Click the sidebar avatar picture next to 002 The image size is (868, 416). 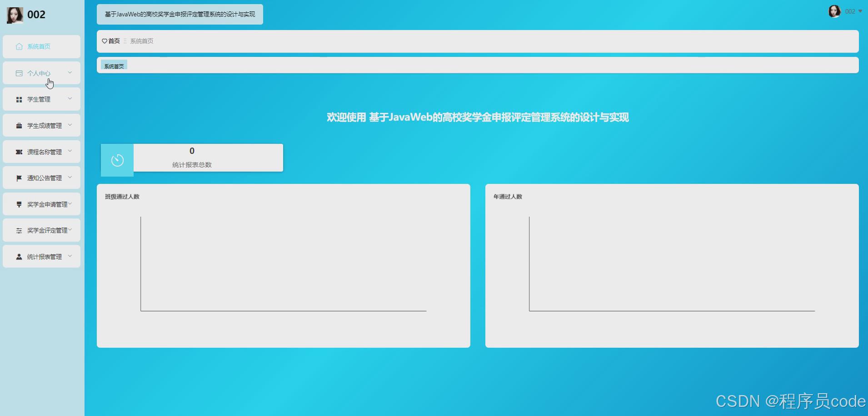point(15,15)
